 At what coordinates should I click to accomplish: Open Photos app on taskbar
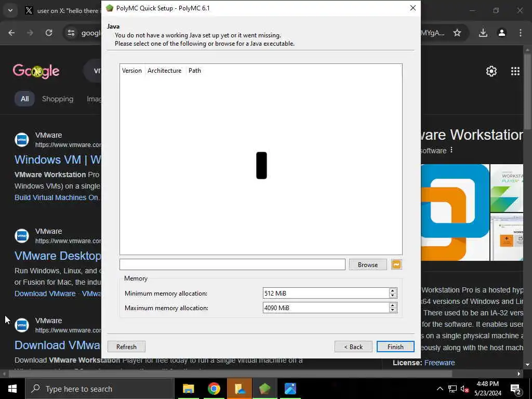coord(290,389)
